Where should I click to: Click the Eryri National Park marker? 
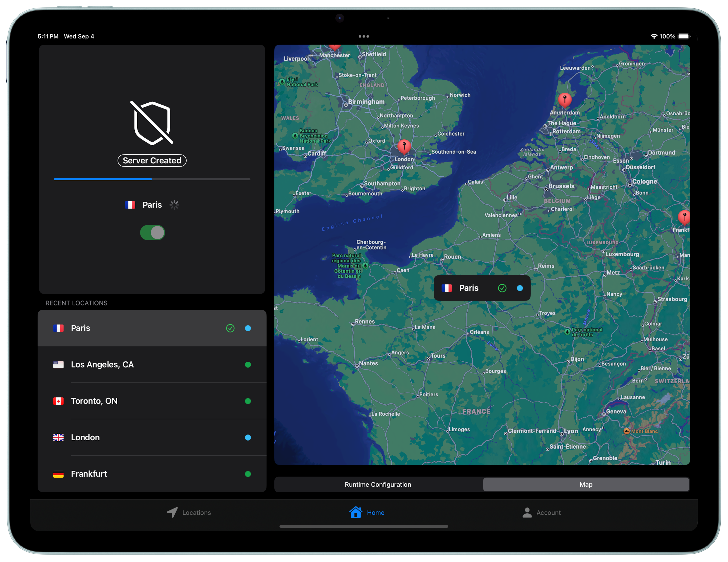(x=282, y=81)
